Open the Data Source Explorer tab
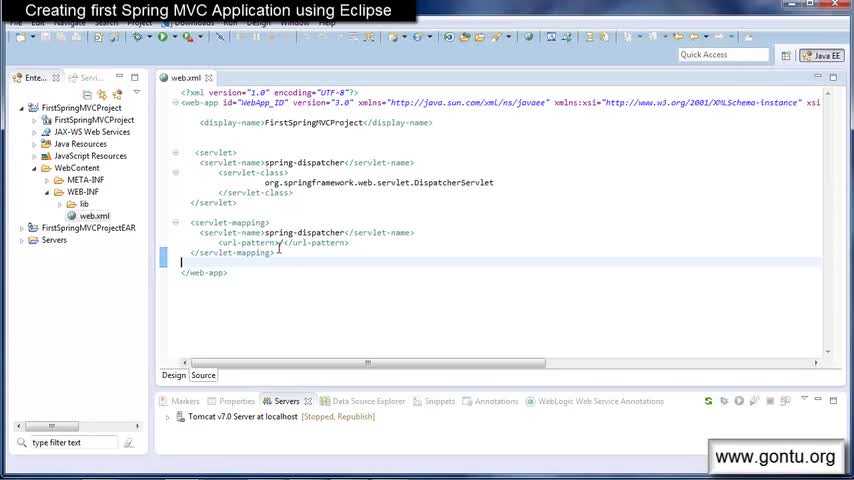This screenshot has width=854, height=480. 363,402
